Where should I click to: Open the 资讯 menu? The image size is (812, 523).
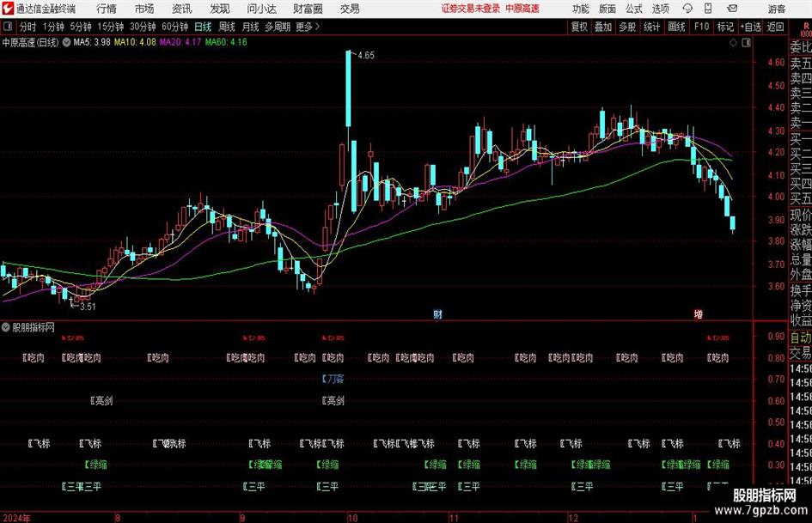click(x=182, y=9)
